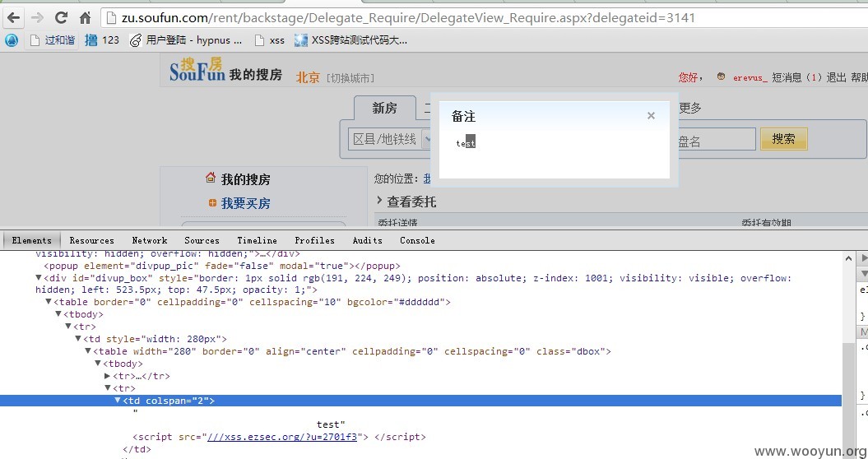
Task: Collapse selected td colspan="2" node
Action: 118,401
